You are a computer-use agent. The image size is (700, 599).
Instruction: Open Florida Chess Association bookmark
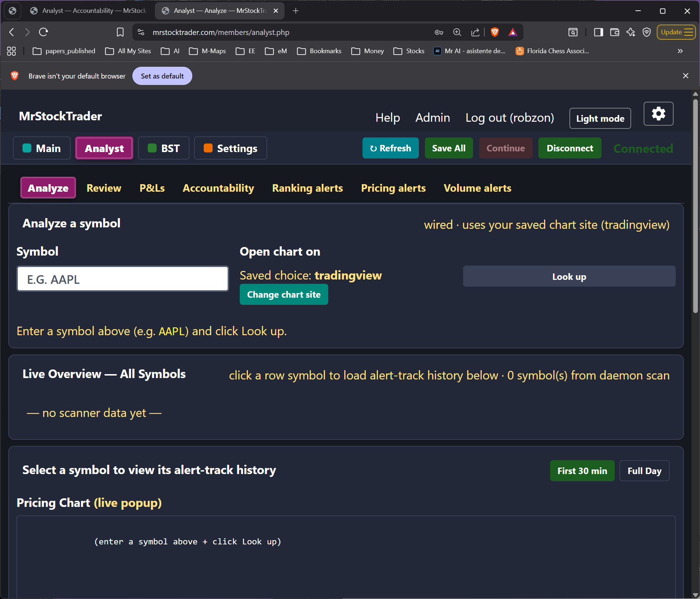pyautogui.click(x=552, y=51)
